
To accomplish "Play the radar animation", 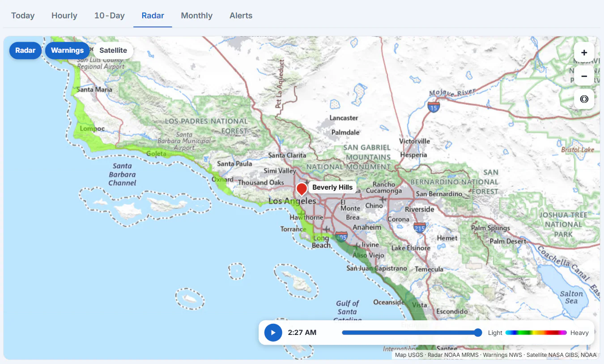I will click(273, 333).
